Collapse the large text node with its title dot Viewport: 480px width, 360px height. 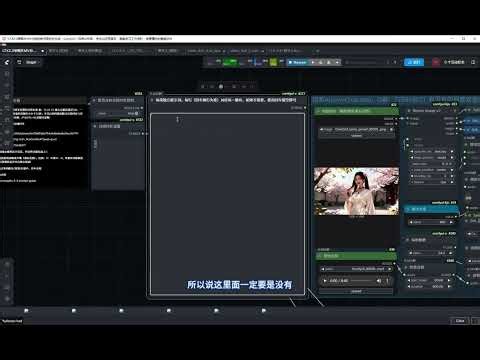coord(152,100)
